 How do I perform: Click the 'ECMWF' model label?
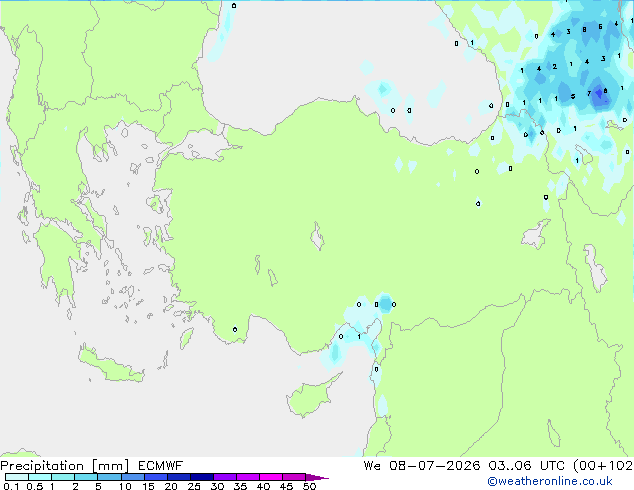click(161, 466)
